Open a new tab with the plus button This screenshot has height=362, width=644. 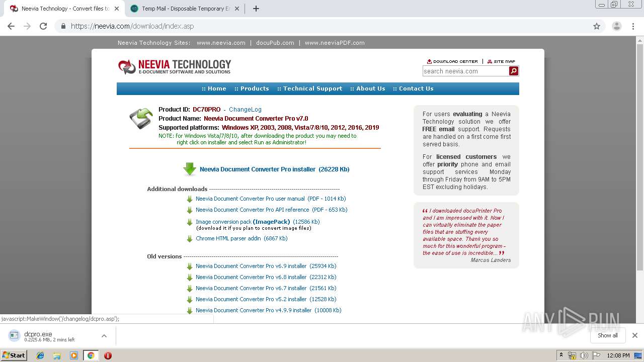click(x=256, y=9)
